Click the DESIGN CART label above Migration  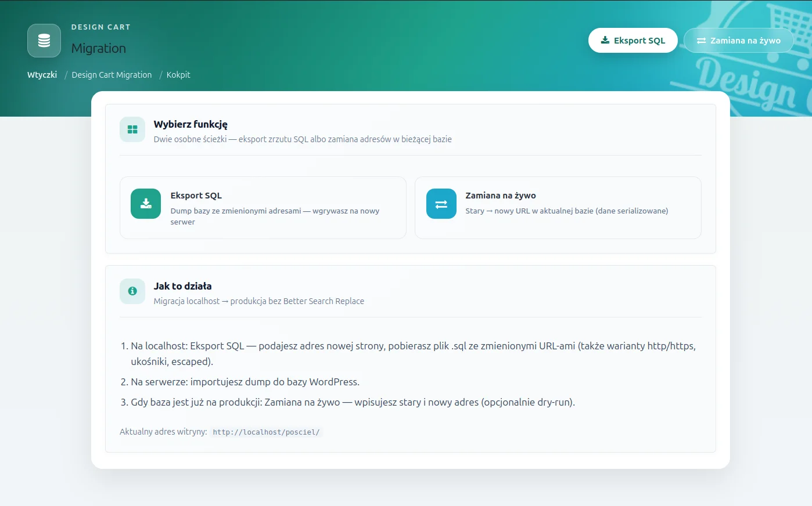coord(101,27)
